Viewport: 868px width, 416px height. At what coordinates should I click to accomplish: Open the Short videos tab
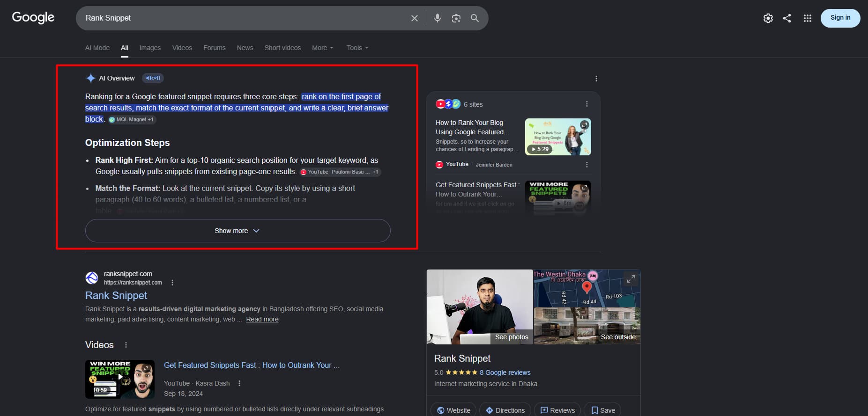tap(282, 48)
